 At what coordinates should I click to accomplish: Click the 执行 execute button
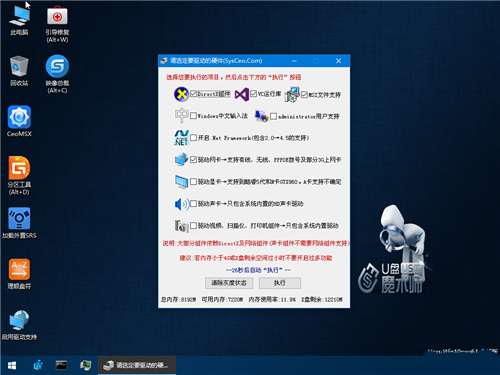(x=280, y=283)
